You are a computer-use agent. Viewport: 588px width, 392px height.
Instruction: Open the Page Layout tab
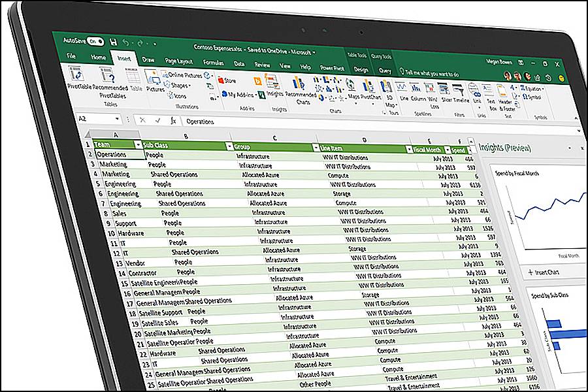click(x=178, y=61)
